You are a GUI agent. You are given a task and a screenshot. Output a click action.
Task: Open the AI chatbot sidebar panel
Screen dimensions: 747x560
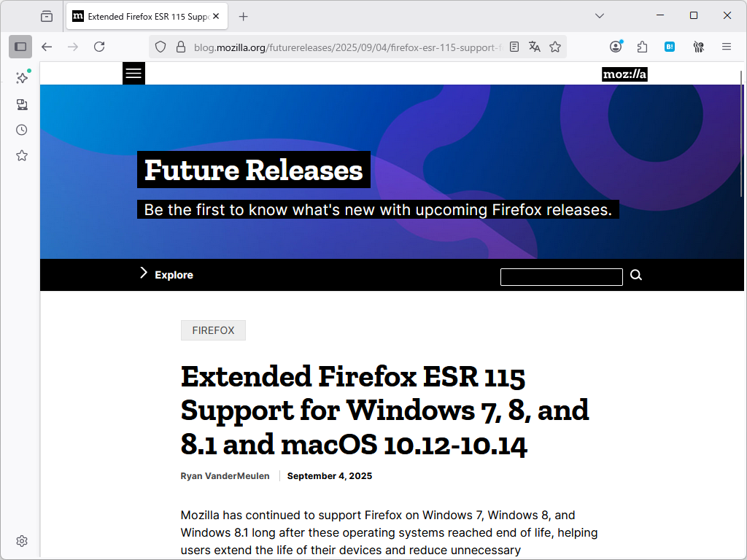point(22,77)
